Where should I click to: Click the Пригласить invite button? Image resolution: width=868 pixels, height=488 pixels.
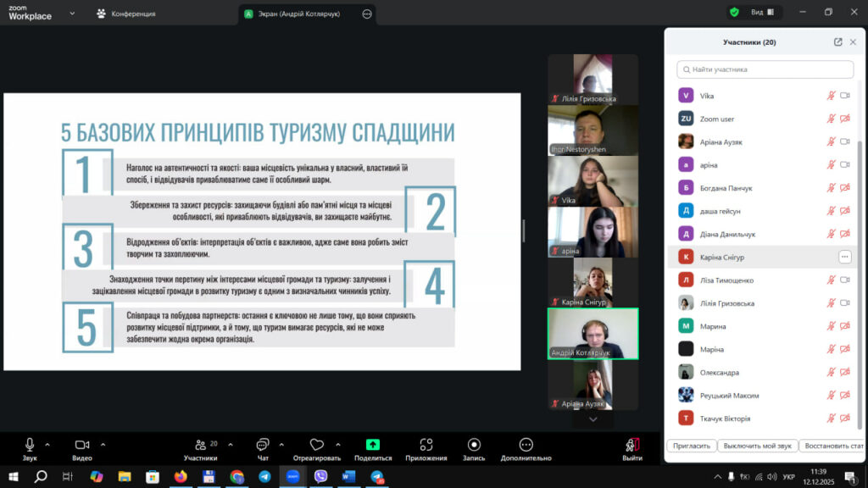(691, 446)
